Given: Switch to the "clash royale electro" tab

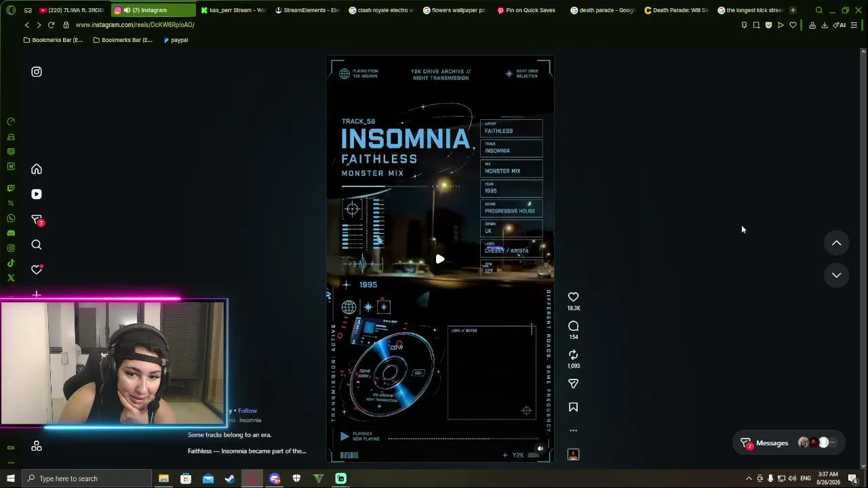Looking at the screenshot, I should point(380,10).
